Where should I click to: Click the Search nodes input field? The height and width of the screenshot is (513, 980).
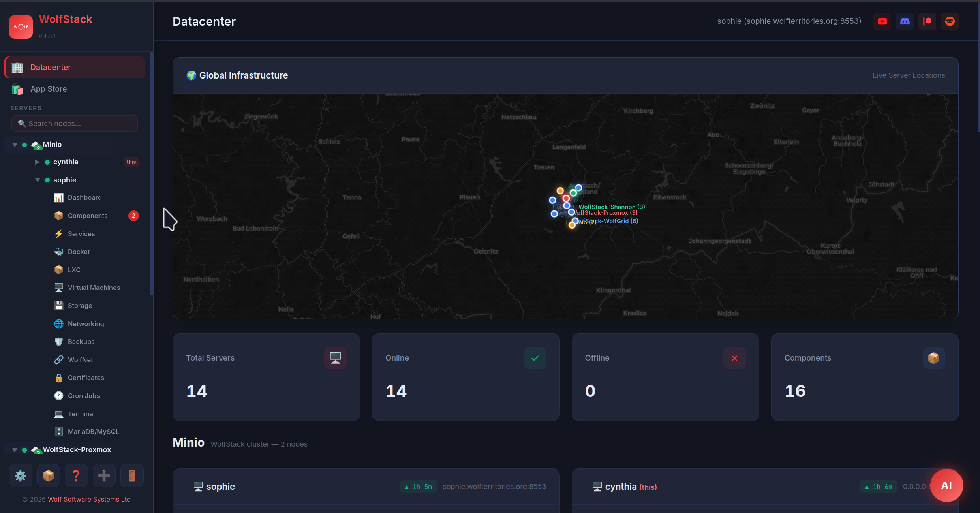point(75,124)
